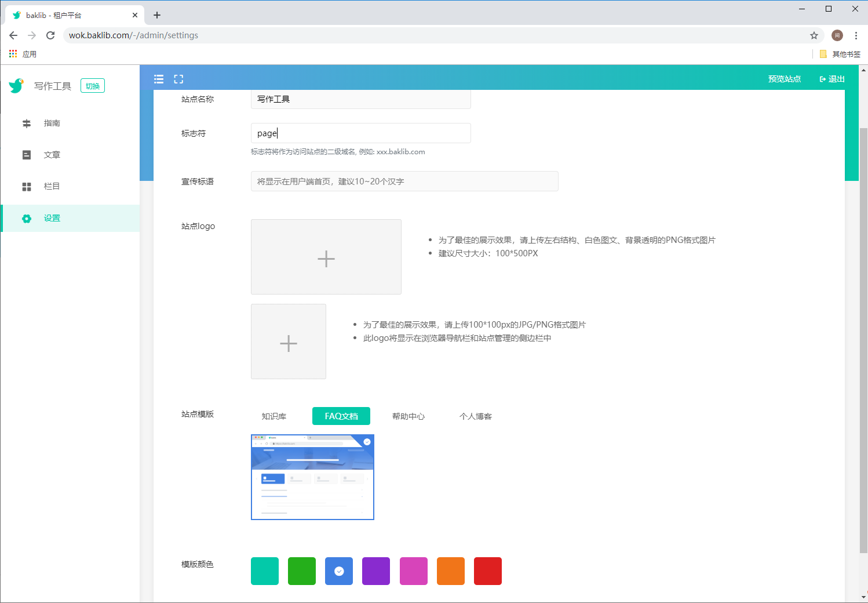Pick the pink template color swatch
The height and width of the screenshot is (603, 868).
point(414,571)
